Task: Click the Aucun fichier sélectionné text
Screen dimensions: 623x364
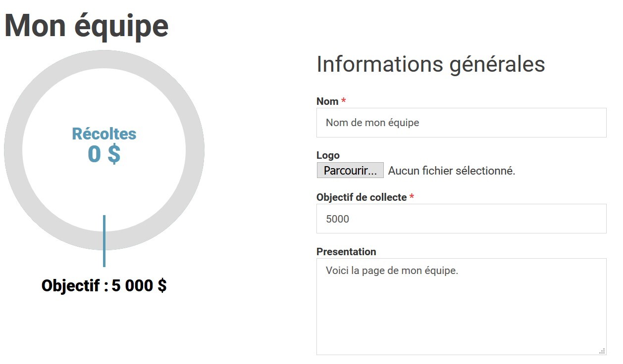Action: [452, 171]
